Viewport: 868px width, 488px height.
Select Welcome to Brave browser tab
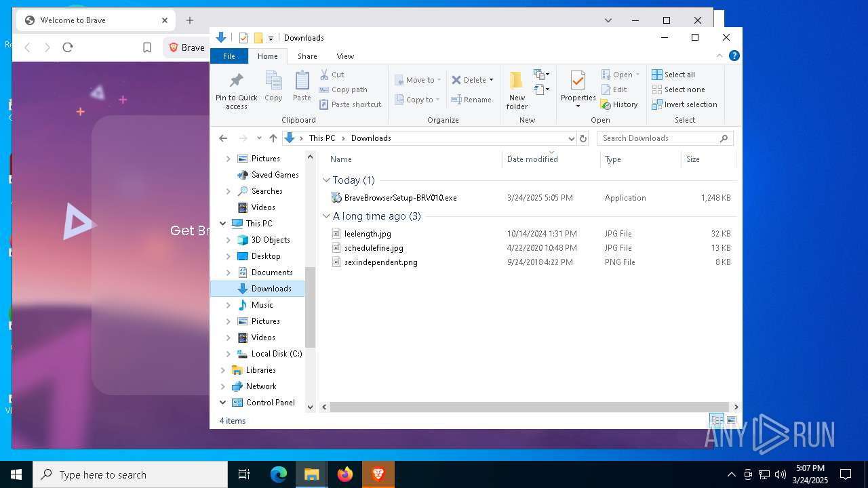click(95, 20)
